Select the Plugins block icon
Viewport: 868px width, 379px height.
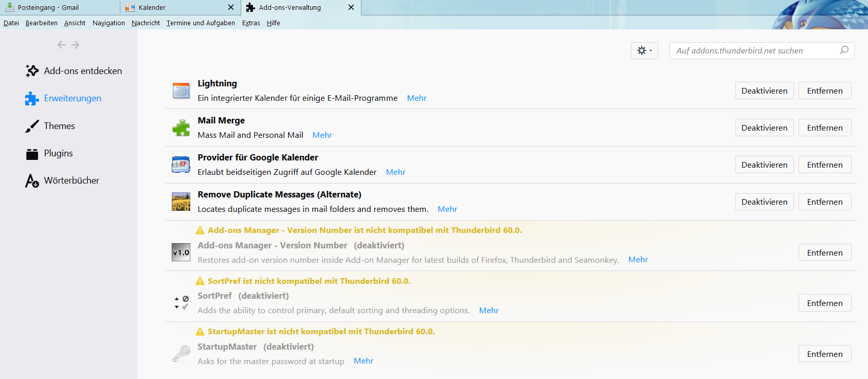32,153
